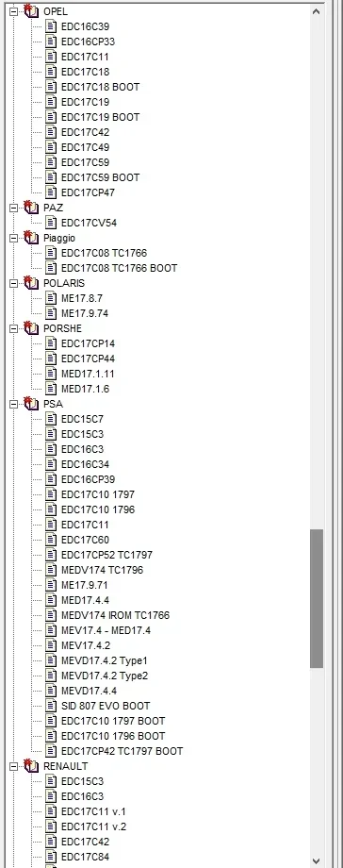Click the OPEL folder book icon
This screenshot has height=868, width=343.
[x=31, y=10]
